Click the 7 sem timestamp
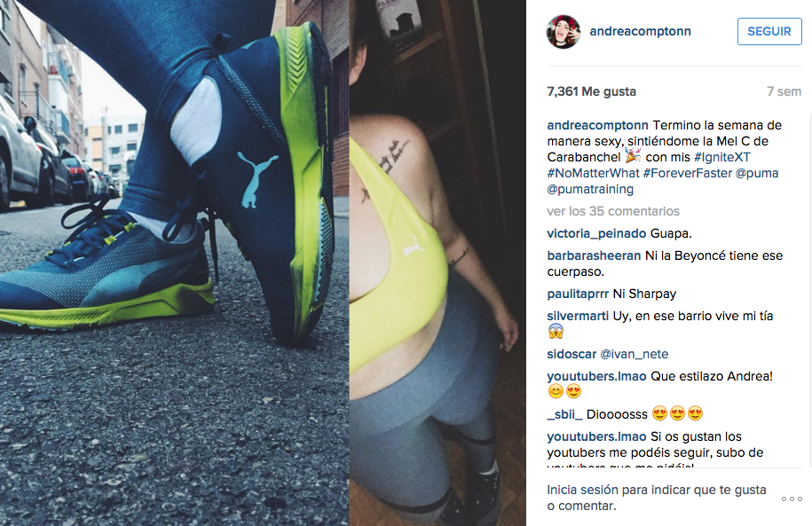 click(784, 91)
